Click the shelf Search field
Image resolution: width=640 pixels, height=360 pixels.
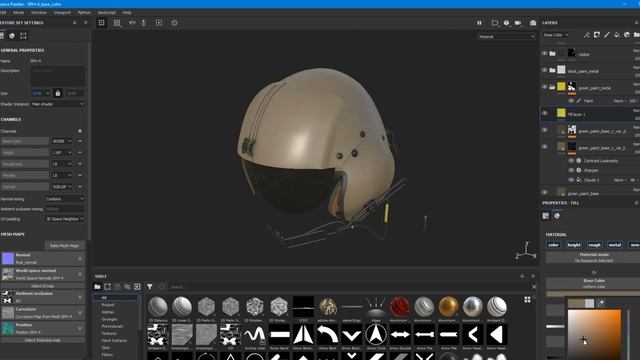pos(349,287)
